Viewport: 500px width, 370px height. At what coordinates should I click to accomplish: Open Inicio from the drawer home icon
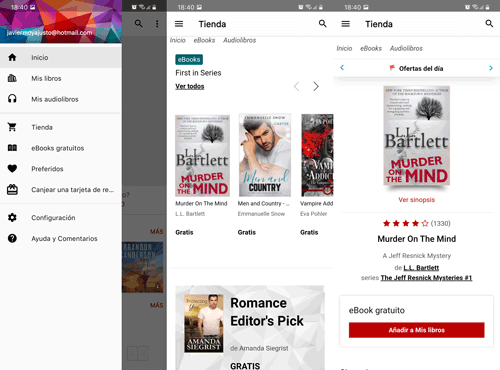pos(12,57)
